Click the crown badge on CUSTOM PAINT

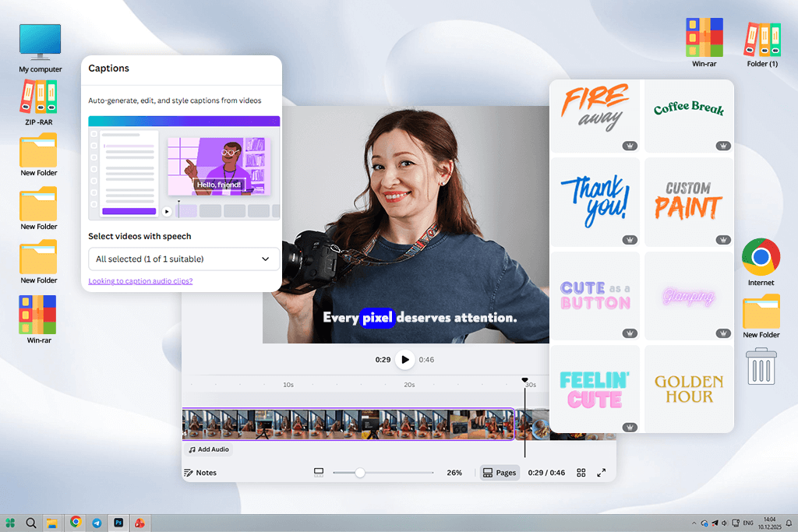click(723, 240)
